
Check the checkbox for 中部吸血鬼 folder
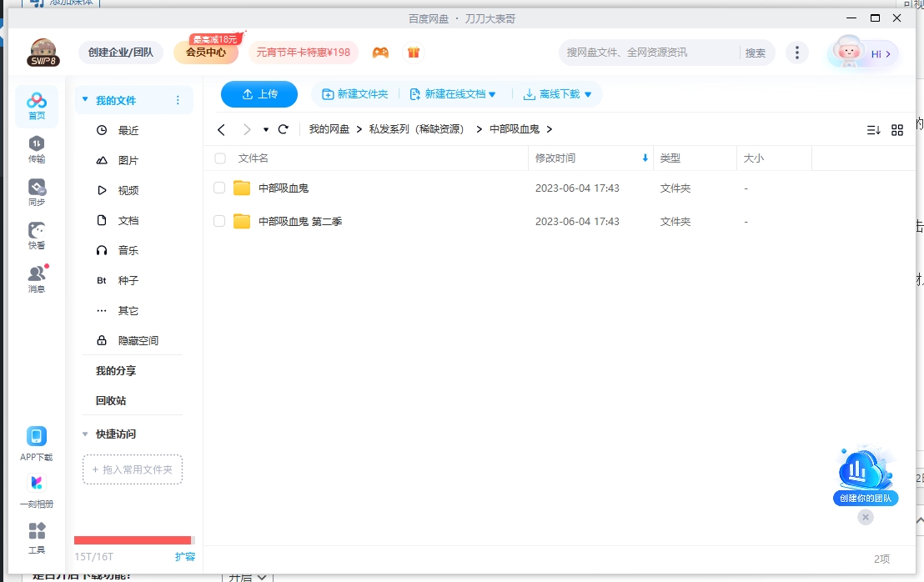(x=219, y=188)
